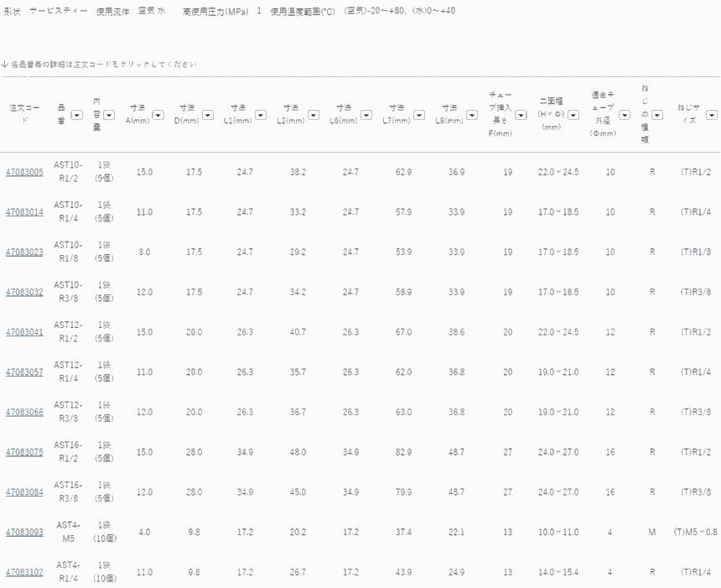Open the 品番 column filter dropdown
721x588 pixels.
pyautogui.click(x=77, y=115)
